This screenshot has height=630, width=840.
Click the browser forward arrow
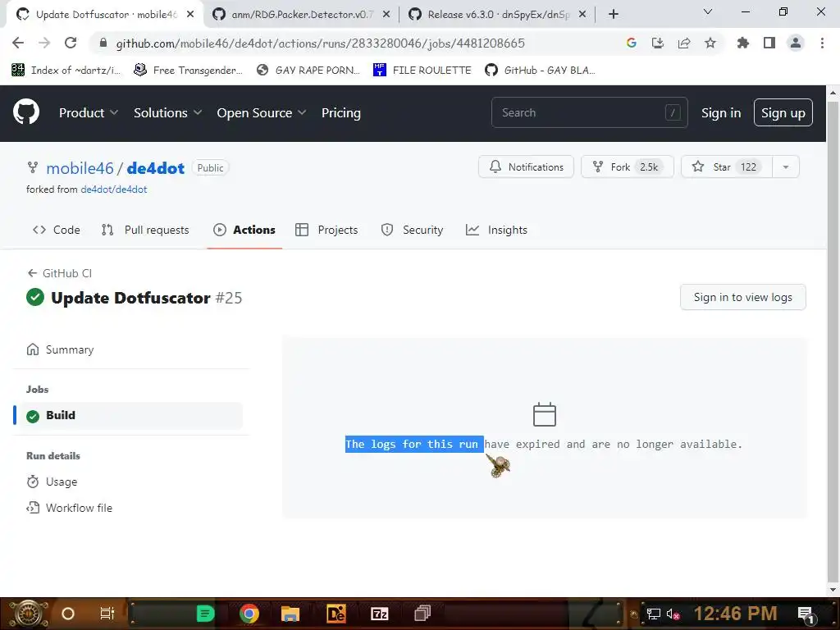coord(44,43)
